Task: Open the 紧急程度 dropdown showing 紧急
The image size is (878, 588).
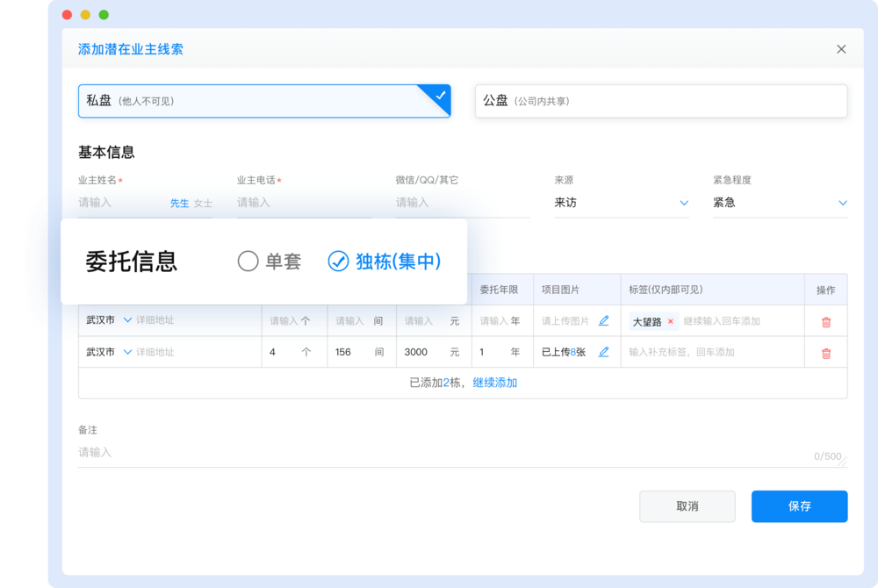Action: point(780,203)
